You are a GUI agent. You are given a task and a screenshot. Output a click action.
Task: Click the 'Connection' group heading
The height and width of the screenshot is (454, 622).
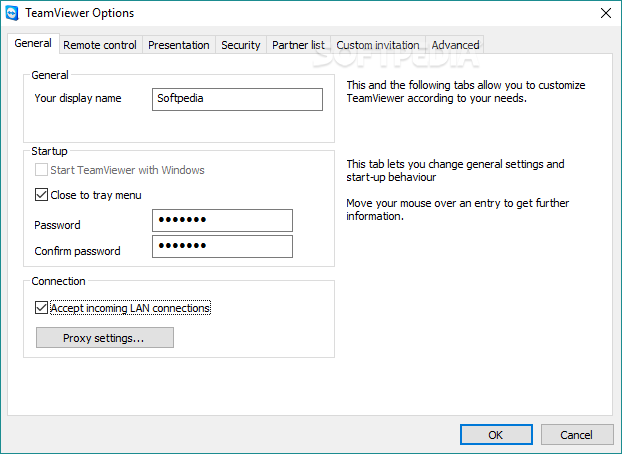coord(58,281)
